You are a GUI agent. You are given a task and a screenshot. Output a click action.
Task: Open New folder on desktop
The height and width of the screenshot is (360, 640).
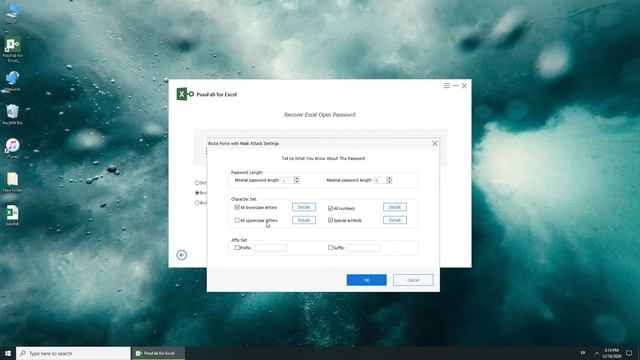coord(13,182)
